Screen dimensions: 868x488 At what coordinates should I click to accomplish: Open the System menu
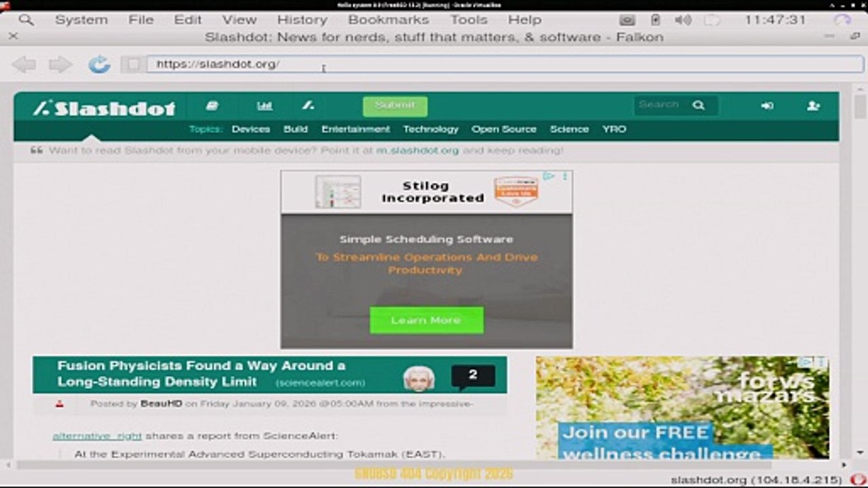[81, 20]
